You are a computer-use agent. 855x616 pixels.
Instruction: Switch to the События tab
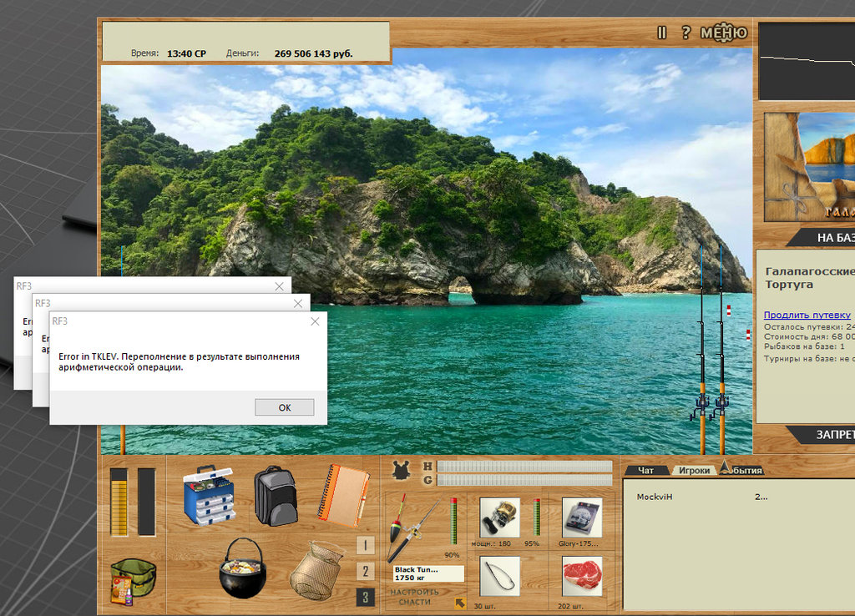[742, 470]
